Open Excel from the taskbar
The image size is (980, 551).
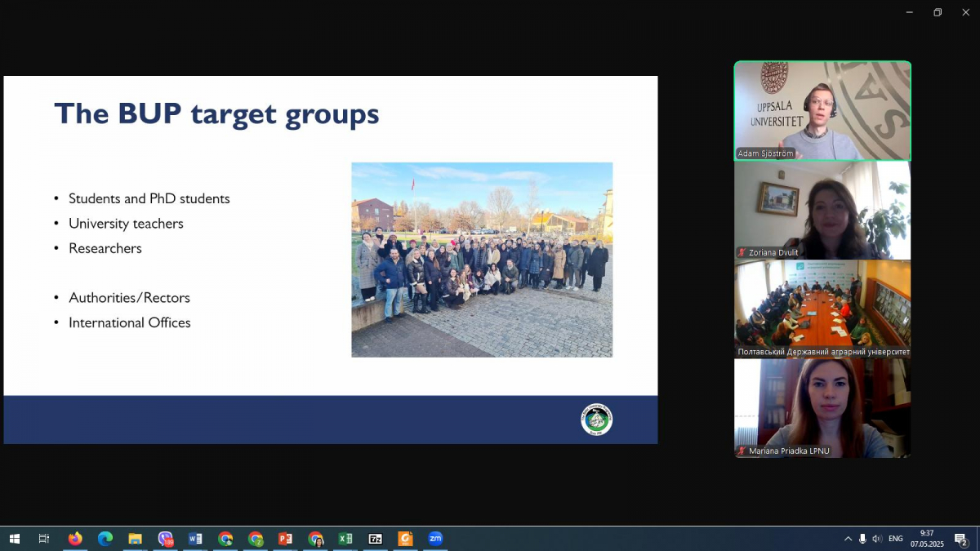click(345, 539)
